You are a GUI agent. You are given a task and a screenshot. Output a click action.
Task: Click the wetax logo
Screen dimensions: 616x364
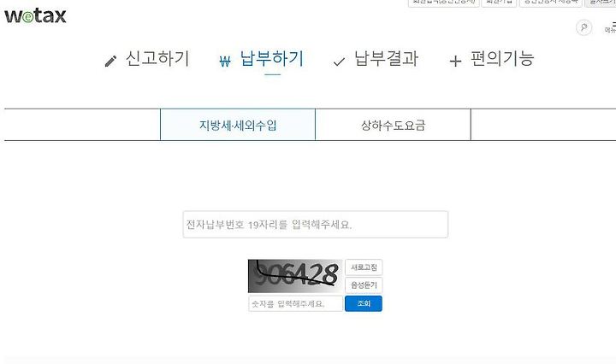(35, 15)
